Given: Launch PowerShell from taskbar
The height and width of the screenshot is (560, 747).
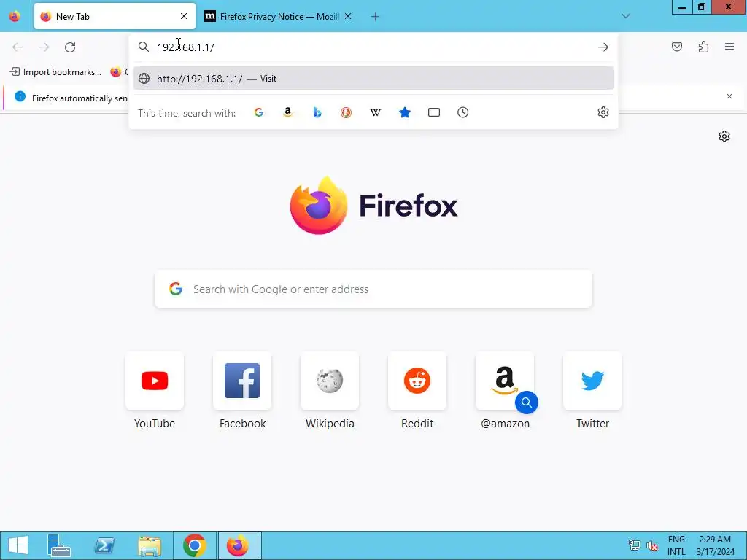Looking at the screenshot, I should [104, 545].
